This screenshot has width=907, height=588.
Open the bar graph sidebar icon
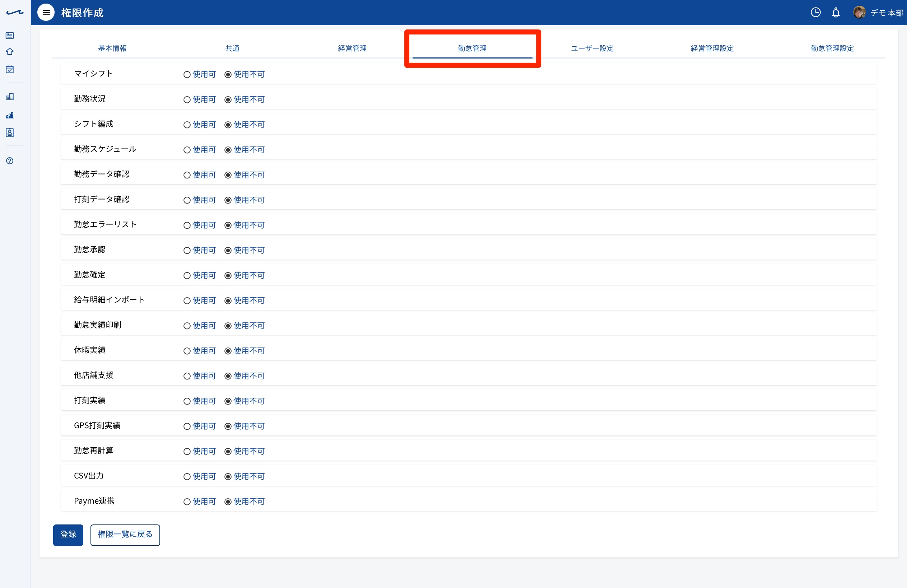point(10,115)
